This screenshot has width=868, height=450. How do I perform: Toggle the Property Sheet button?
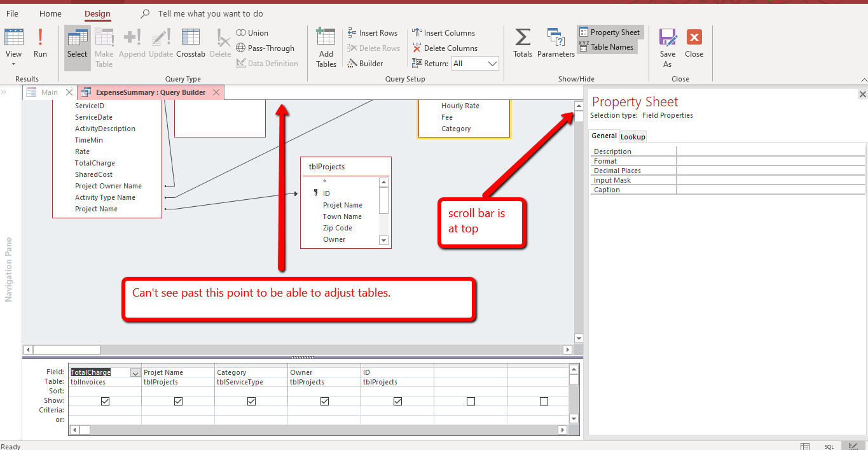click(609, 32)
